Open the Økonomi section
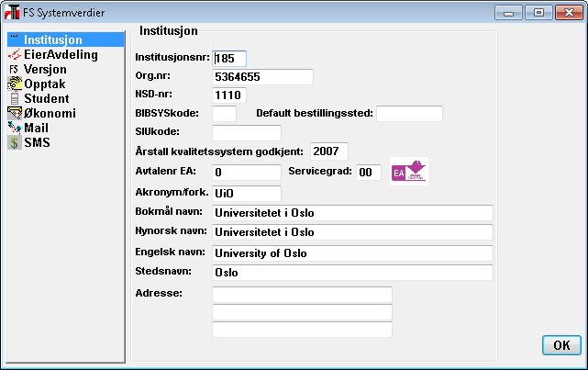 click(x=50, y=113)
